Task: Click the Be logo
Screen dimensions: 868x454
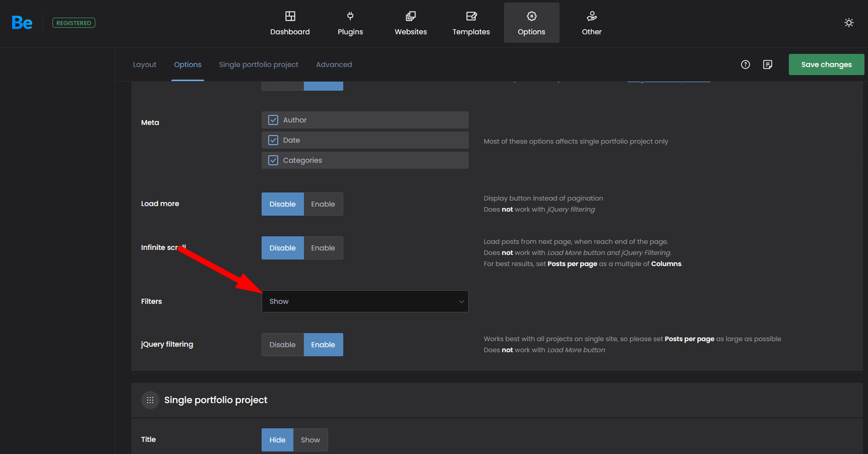Action: pyautogui.click(x=22, y=23)
